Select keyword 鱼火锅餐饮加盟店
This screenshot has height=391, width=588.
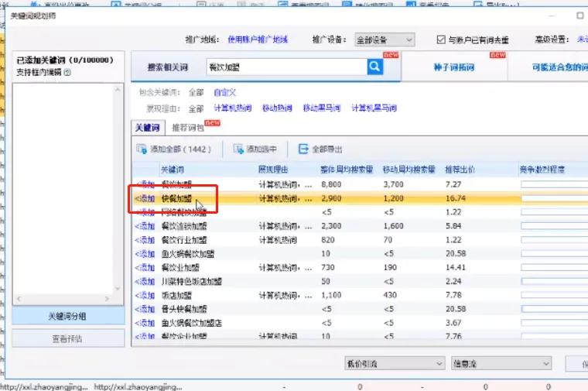point(192,323)
